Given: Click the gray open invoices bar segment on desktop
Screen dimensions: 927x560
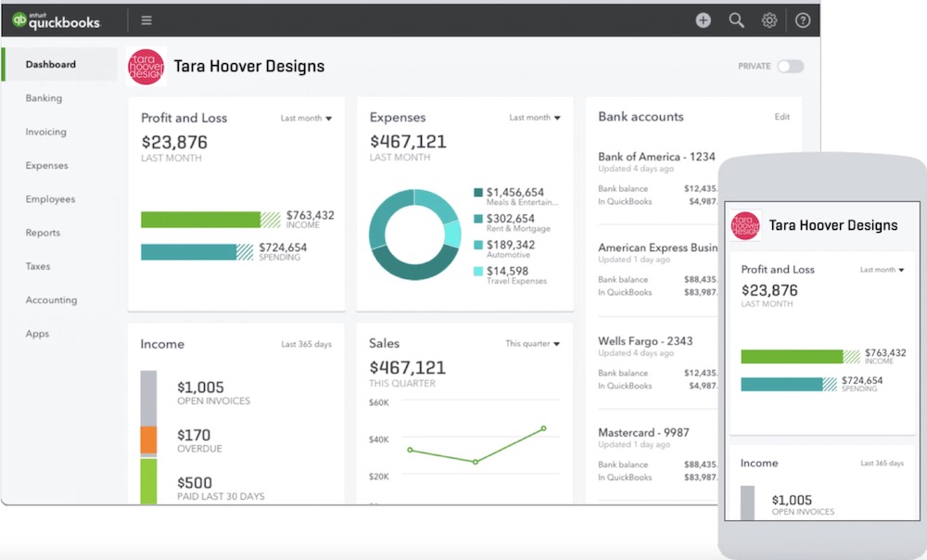Looking at the screenshot, I should [148, 399].
